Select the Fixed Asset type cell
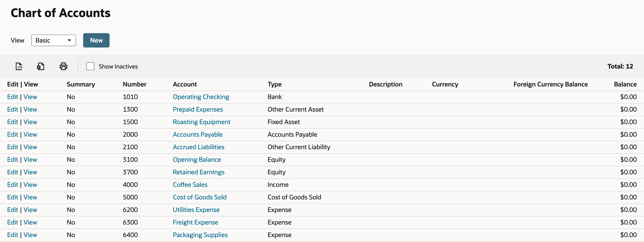 pyautogui.click(x=284, y=122)
